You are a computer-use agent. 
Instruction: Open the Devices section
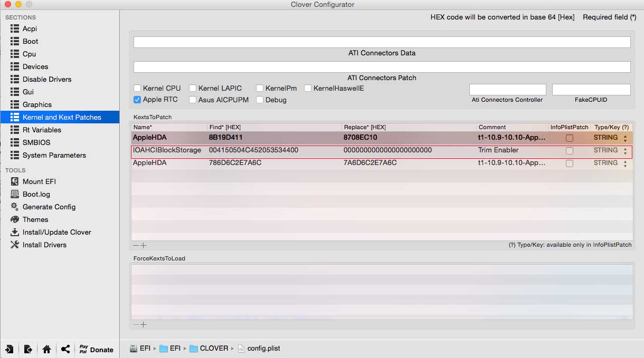(35, 66)
